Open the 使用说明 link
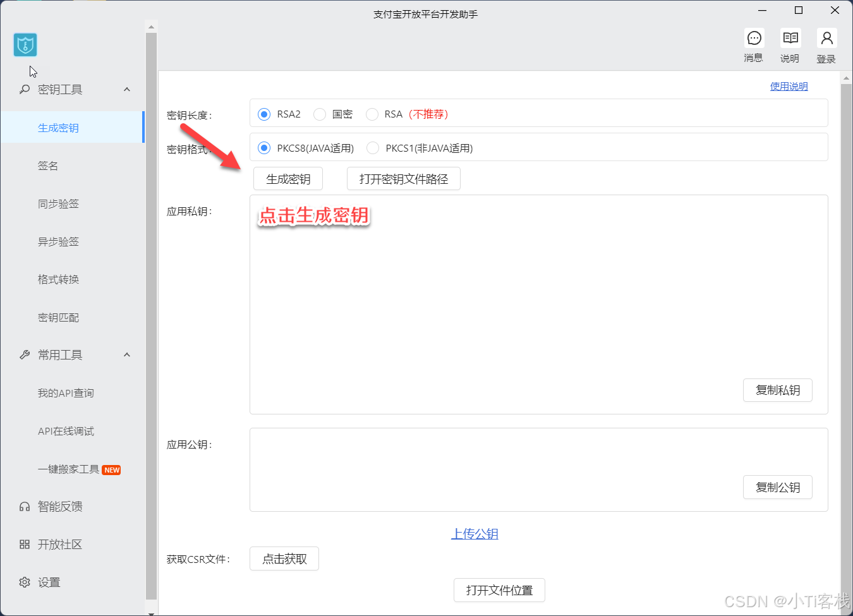This screenshot has width=853, height=616. click(x=789, y=87)
